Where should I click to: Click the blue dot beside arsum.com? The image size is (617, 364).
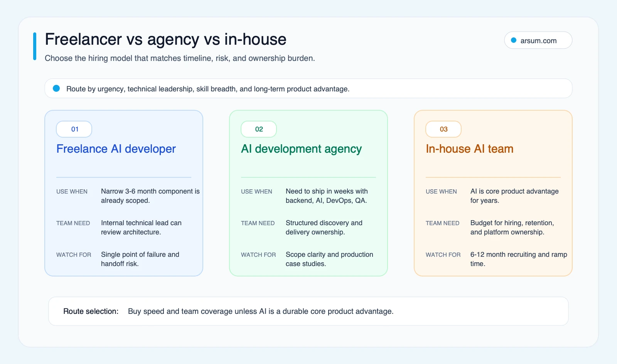click(x=514, y=40)
